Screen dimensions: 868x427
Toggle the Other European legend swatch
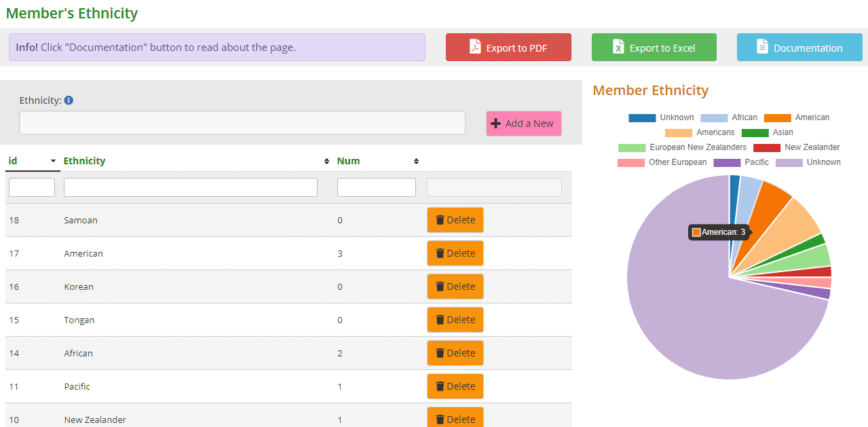(631, 162)
